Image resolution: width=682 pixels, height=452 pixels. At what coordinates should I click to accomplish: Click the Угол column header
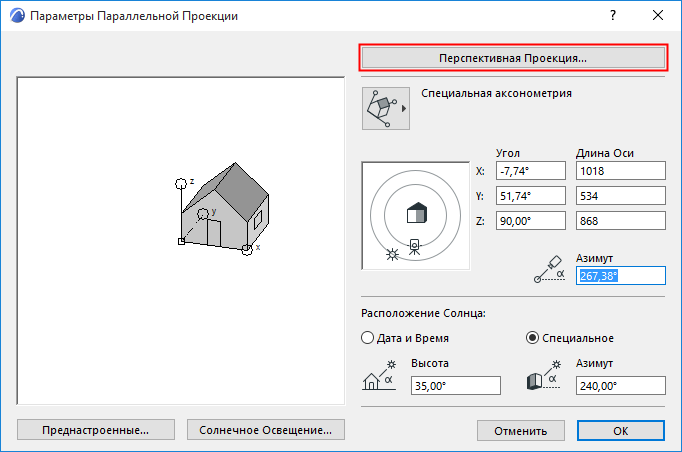point(508,153)
